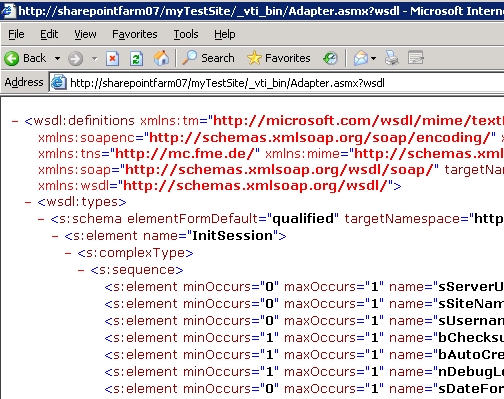
Task: Click into the Address bar URL field
Action: click(277, 83)
